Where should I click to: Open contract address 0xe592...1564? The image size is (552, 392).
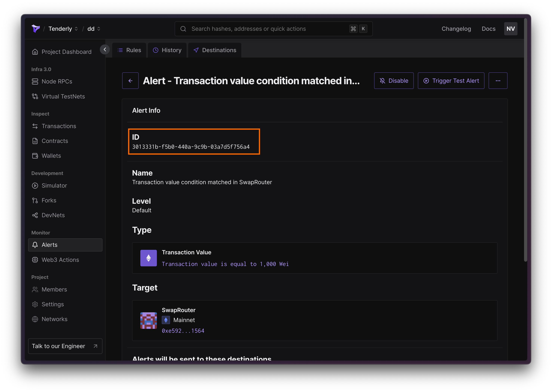(183, 331)
